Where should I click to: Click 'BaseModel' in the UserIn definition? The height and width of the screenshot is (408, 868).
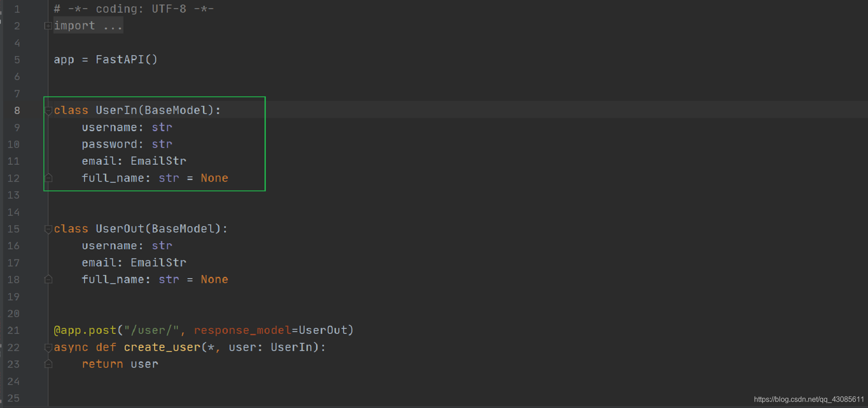[x=176, y=110]
